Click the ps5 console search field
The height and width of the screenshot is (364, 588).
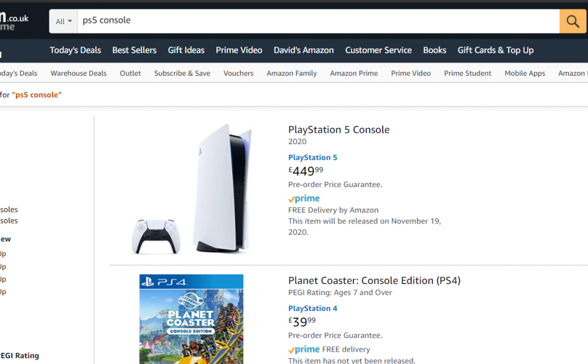click(318, 21)
